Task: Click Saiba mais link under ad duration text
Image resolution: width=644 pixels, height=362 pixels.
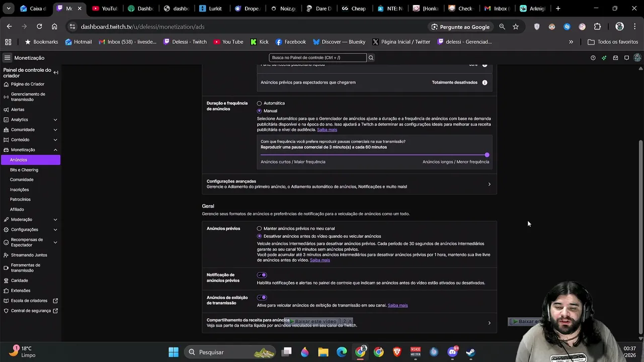Action: click(327, 130)
